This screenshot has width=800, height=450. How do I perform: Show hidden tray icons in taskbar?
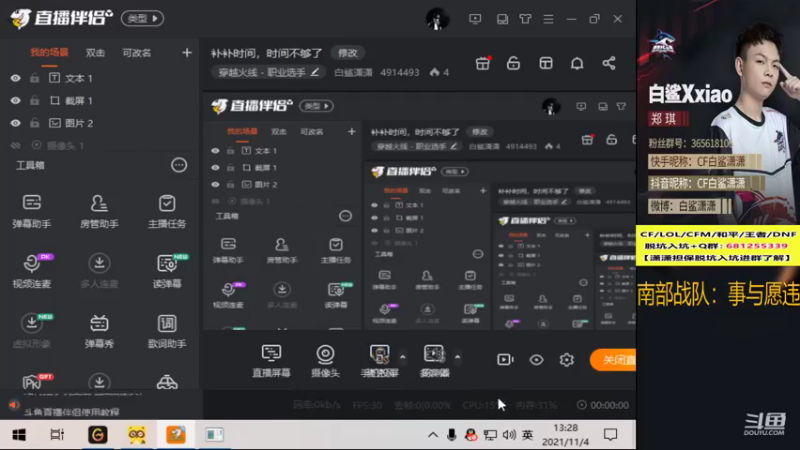(x=433, y=435)
